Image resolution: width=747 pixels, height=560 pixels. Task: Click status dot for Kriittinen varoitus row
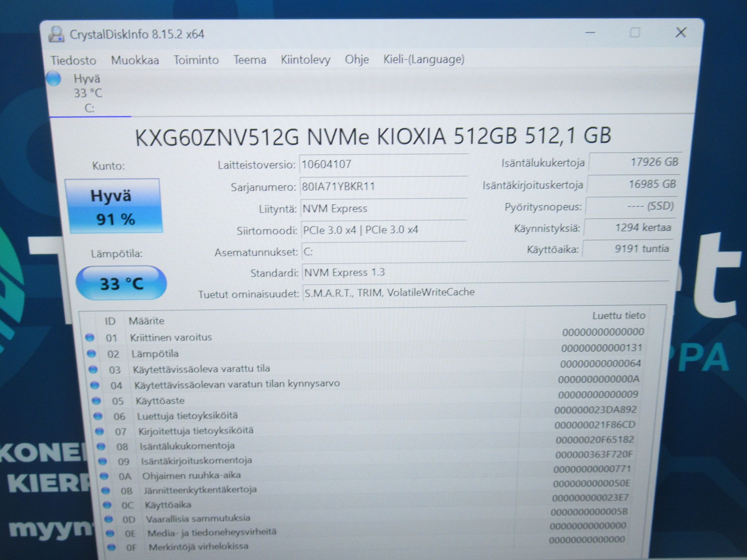[90, 338]
